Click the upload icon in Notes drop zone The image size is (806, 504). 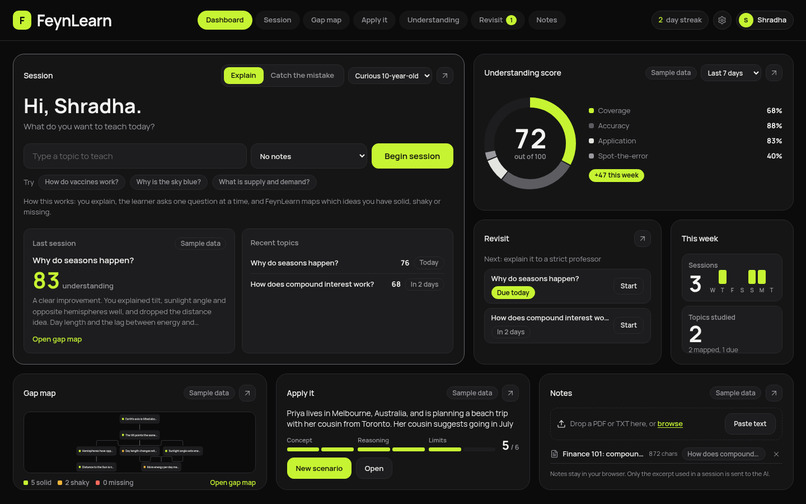pos(561,424)
